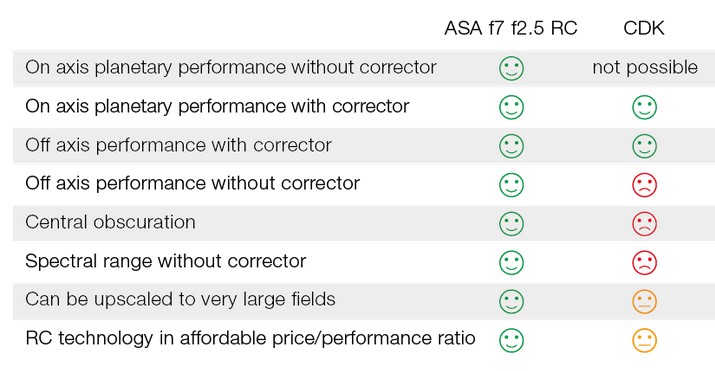This screenshot has width=715, height=371.
Task: Click 'On axis planetary performance without corrector' label
Action: [231, 67]
